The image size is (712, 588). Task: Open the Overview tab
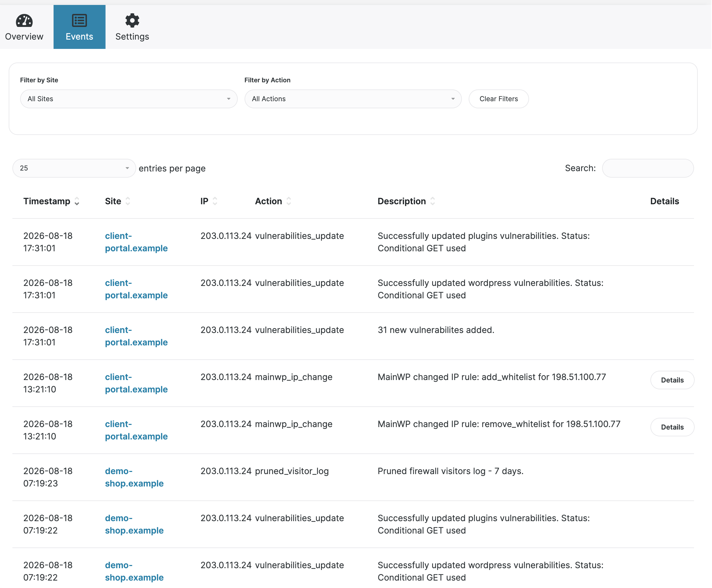pos(24,27)
